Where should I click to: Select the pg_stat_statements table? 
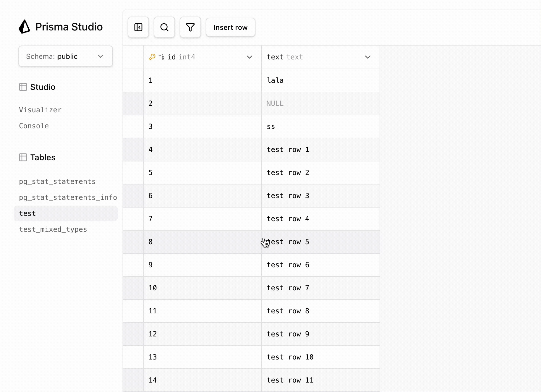pos(57,181)
